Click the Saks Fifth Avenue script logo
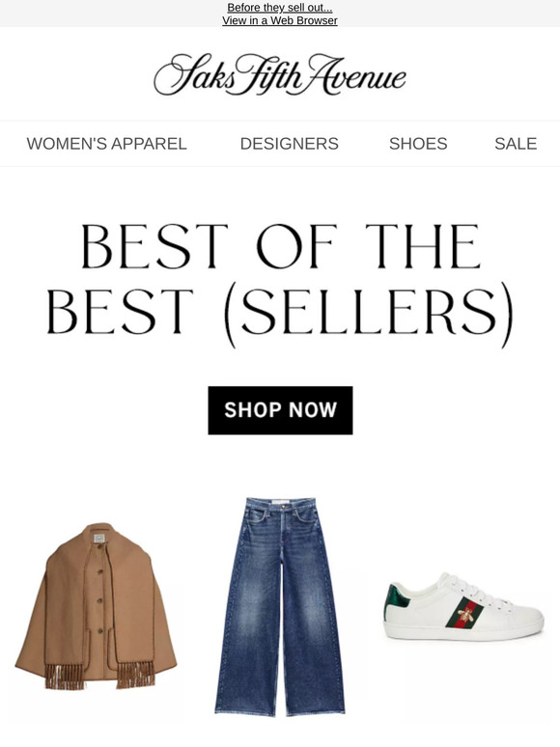 (x=280, y=74)
